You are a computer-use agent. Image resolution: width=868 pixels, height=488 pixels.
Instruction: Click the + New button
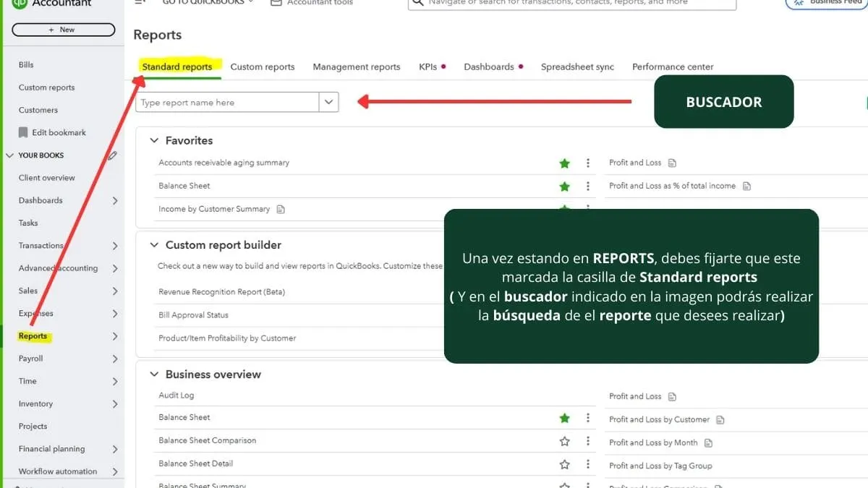64,30
